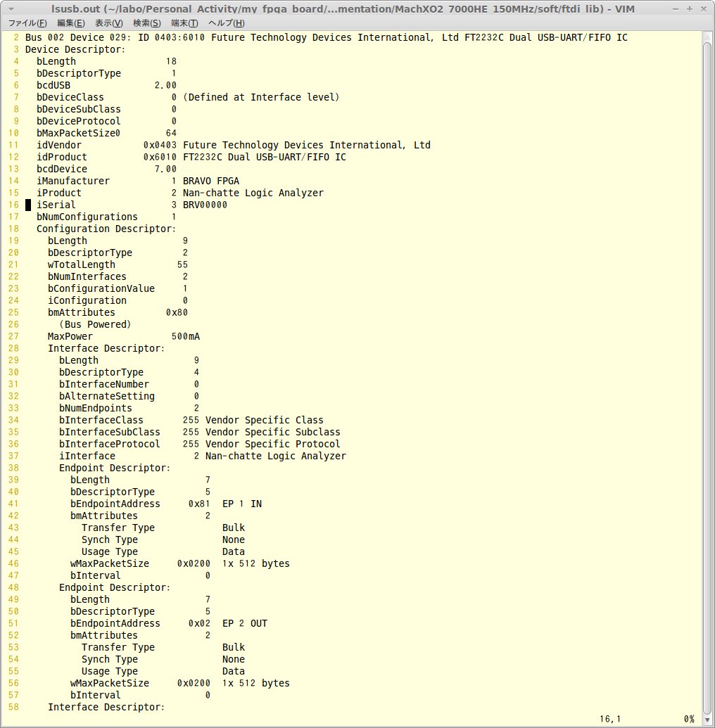715x728 pixels.
Task: Click the 'Device Descriptor:' line
Action: (75, 49)
